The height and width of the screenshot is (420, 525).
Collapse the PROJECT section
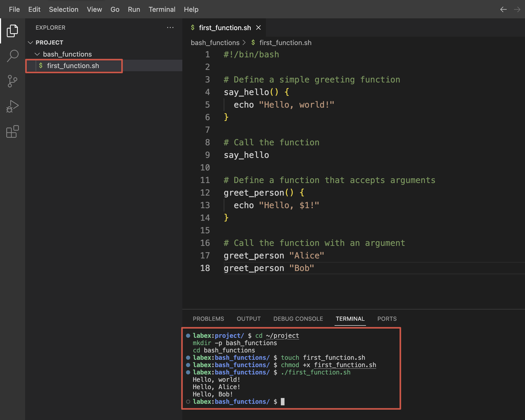[31, 42]
